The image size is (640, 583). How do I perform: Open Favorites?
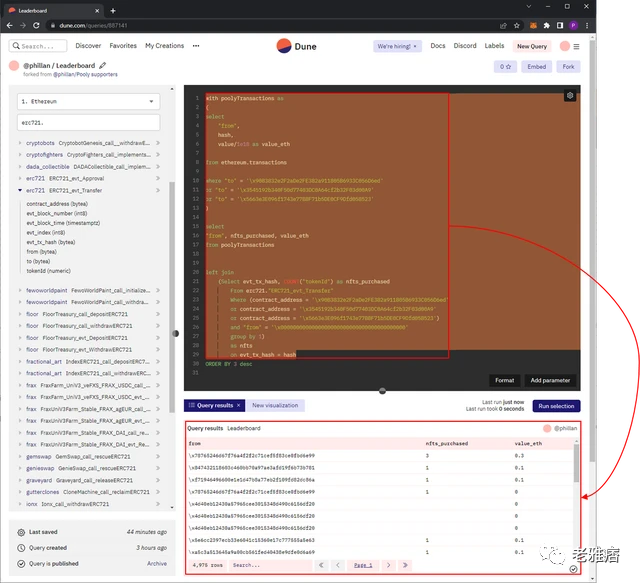tap(123, 46)
